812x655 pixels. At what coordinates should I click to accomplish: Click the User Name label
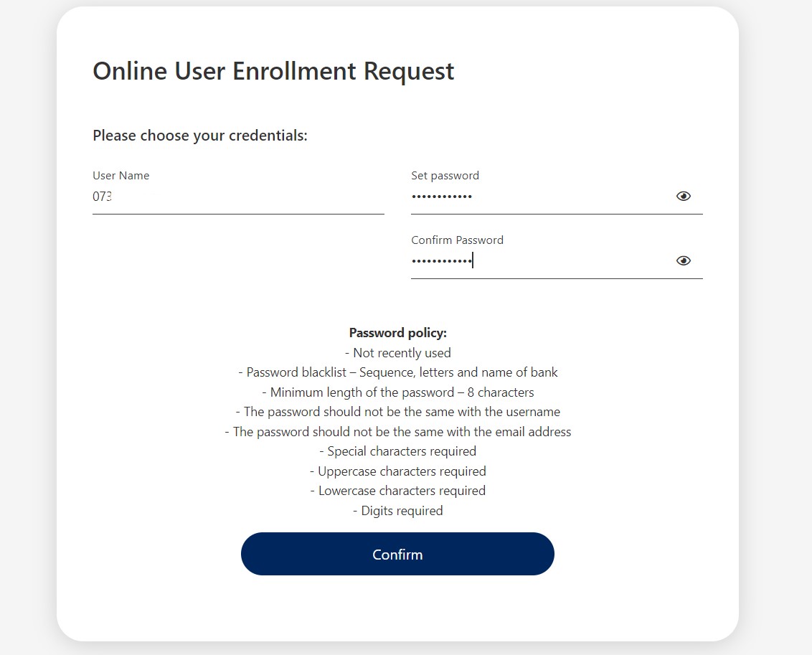pos(121,175)
